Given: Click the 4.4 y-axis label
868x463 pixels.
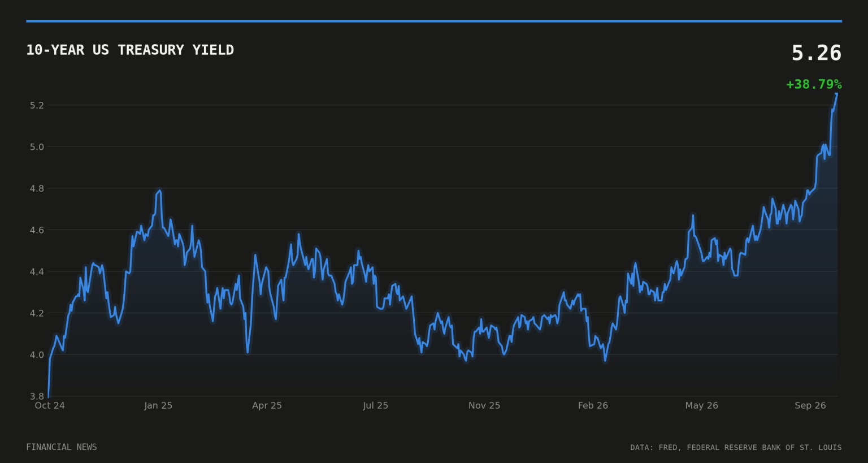Looking at the screenshot, I should (37, 271).
